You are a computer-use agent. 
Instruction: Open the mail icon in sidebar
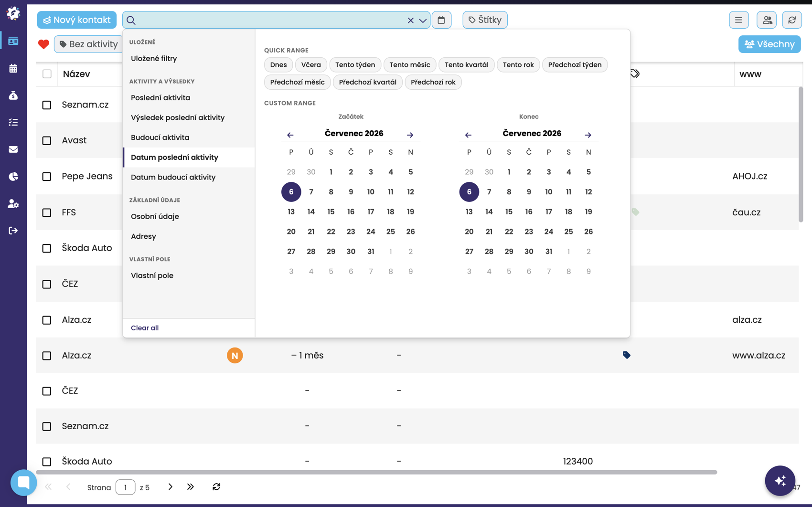(x=13, y=149)
